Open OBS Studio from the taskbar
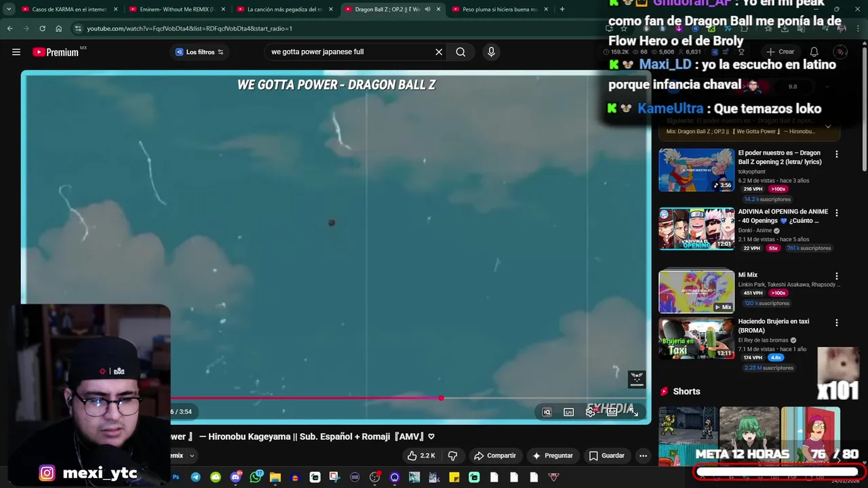 (x=374, y=477)
